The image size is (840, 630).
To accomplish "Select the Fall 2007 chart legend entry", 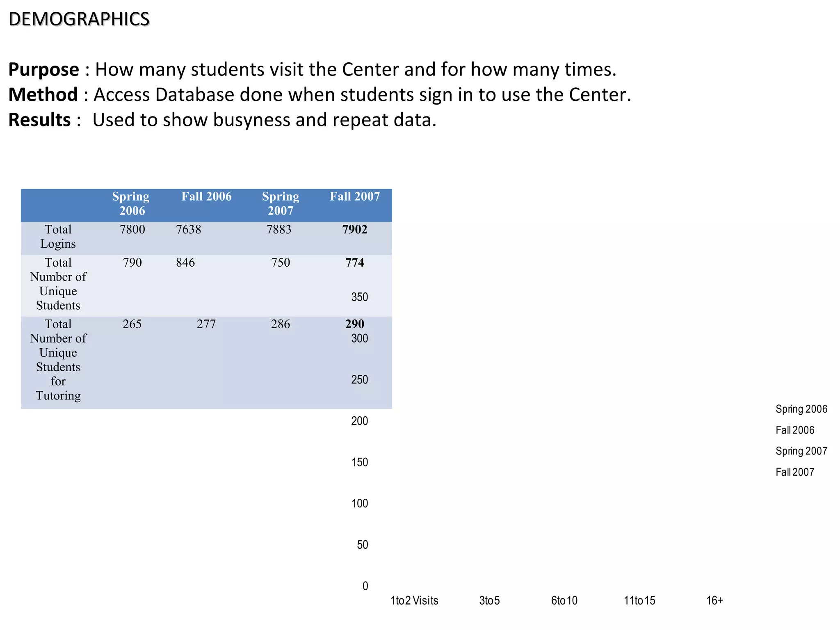I will click(x=794, y=472).
